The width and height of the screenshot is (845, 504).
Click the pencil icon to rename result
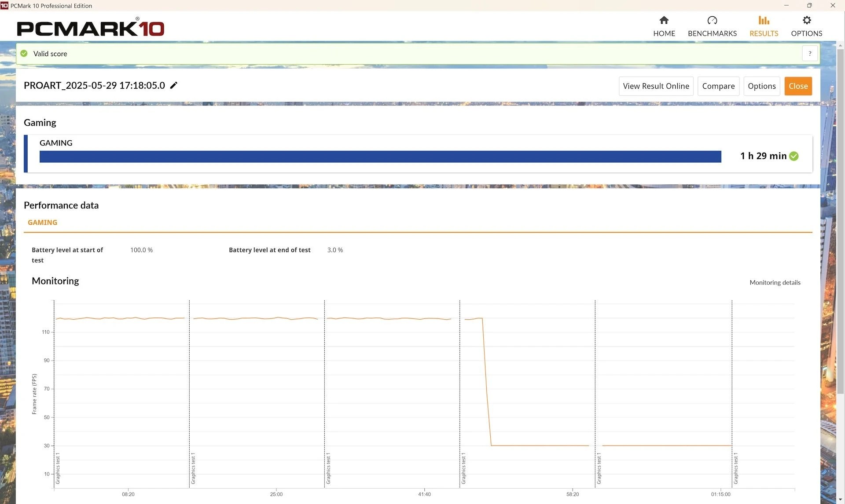[174, 85]
